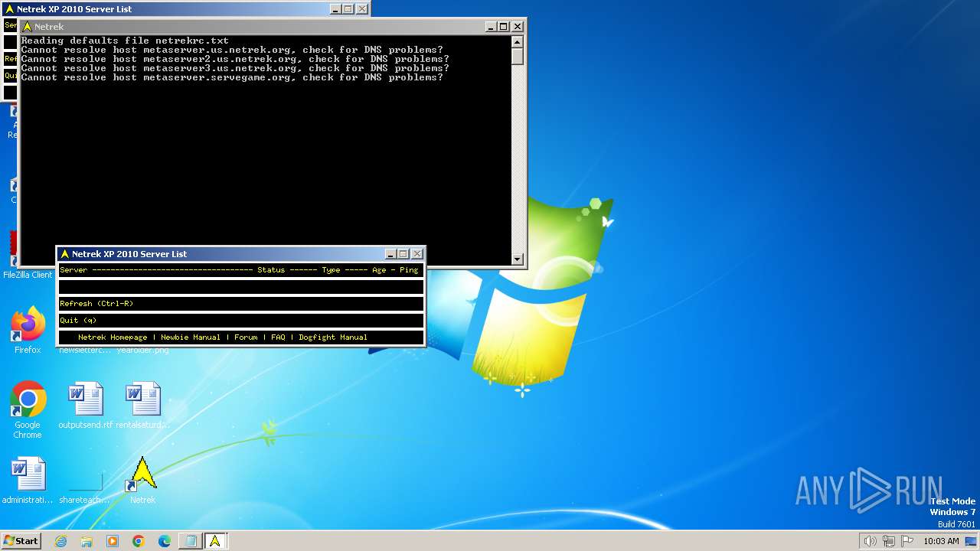Screen dimensions: 980x551
Task: Minimize the front Server List window
Action: tap(390, 254)
